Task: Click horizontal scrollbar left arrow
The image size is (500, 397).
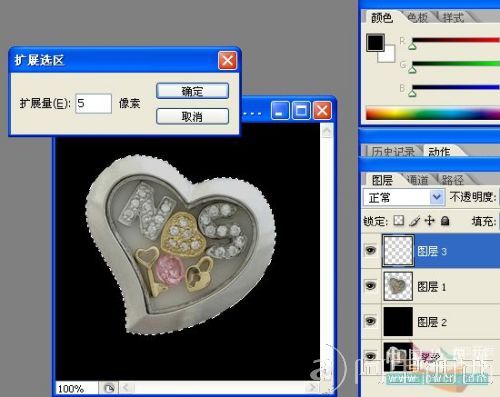Action: 126,388
